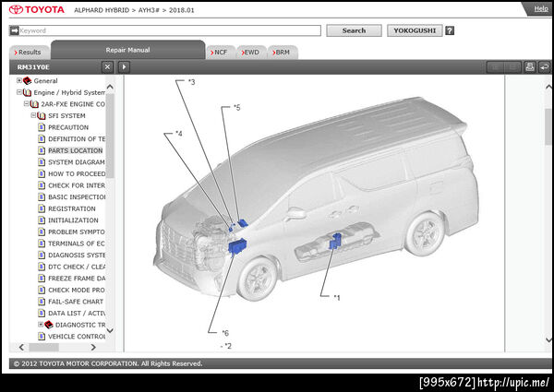Open the REGISTRATION page
This screenshot has width=554, height=392.
click(x=72, y=208)
